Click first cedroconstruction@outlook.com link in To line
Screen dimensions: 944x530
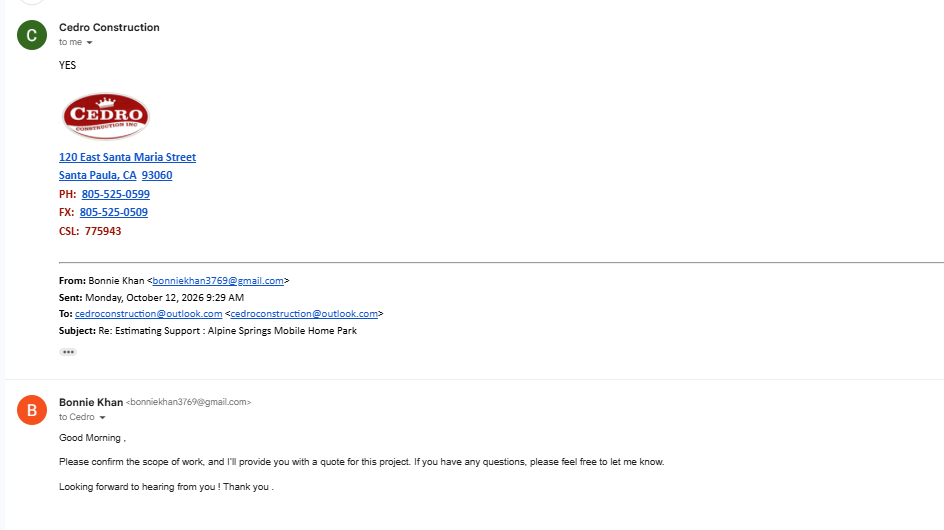tap(149, 314)
